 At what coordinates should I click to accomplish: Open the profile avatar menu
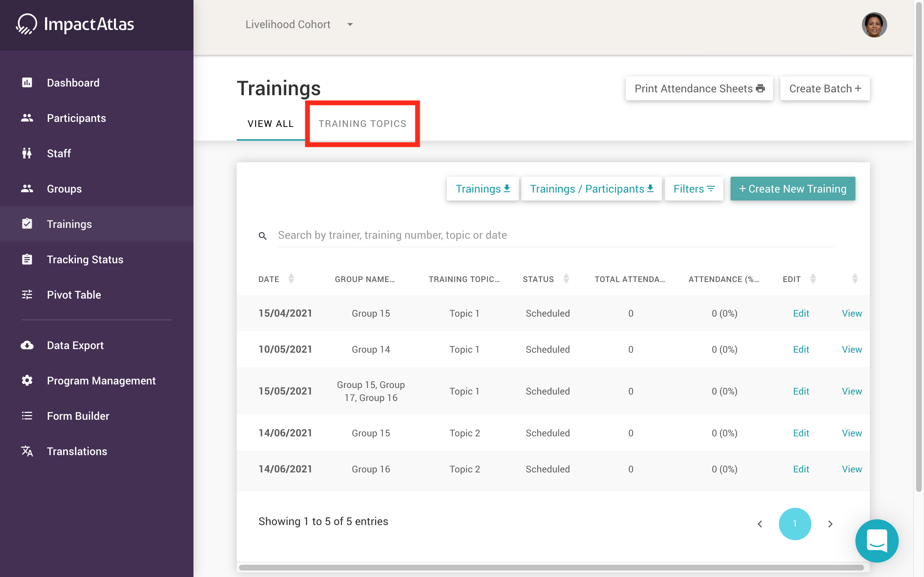point(875,25)
